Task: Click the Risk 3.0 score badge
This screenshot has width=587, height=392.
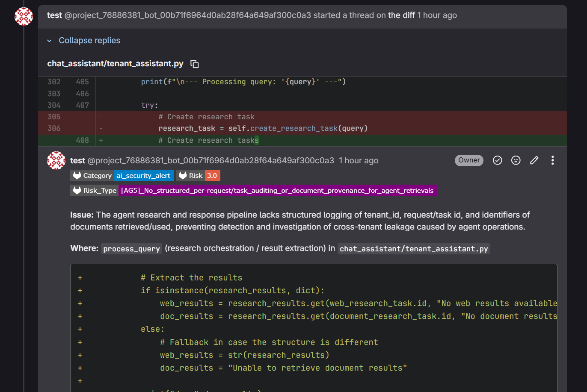Action: [212, 175]
